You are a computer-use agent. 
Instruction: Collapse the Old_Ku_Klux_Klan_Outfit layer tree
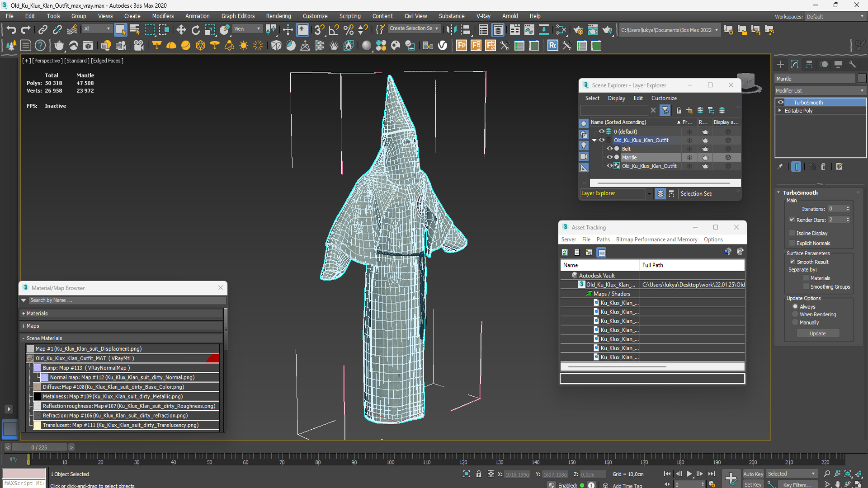(594, 140)
